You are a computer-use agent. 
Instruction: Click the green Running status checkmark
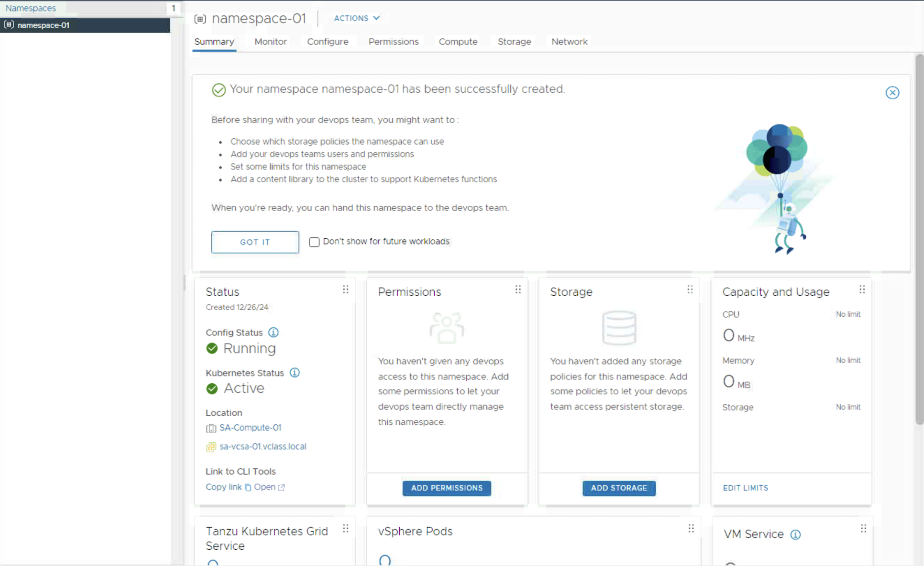pyautogui.click(x=212, y=348)
